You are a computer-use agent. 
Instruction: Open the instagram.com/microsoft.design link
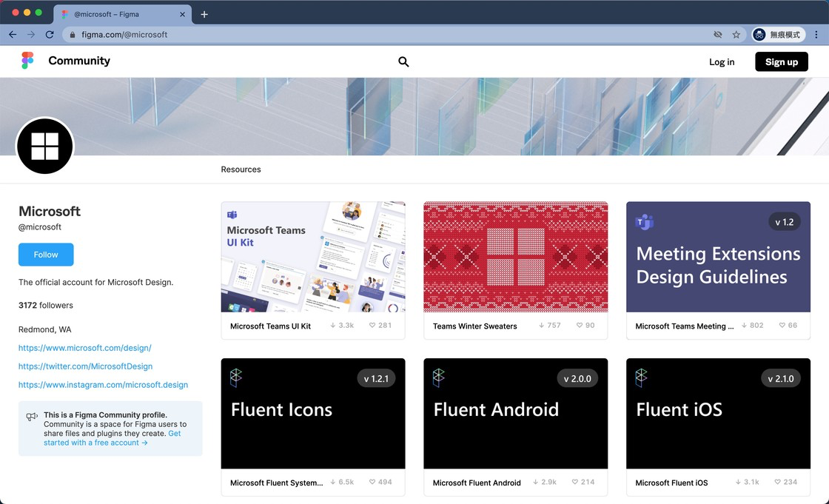103,385
